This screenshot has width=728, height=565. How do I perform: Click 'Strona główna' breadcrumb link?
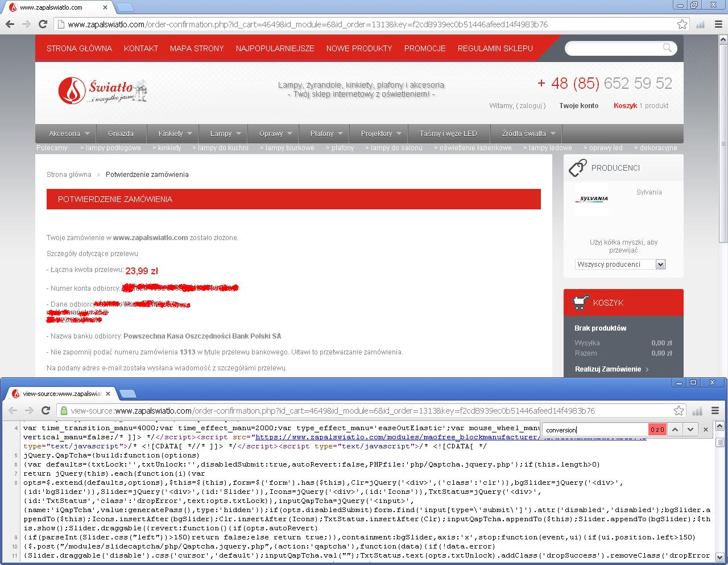68,175
